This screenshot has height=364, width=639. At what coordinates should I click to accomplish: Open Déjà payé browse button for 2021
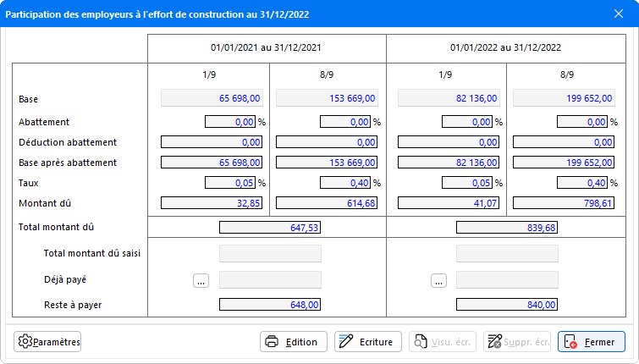point(201,281)
